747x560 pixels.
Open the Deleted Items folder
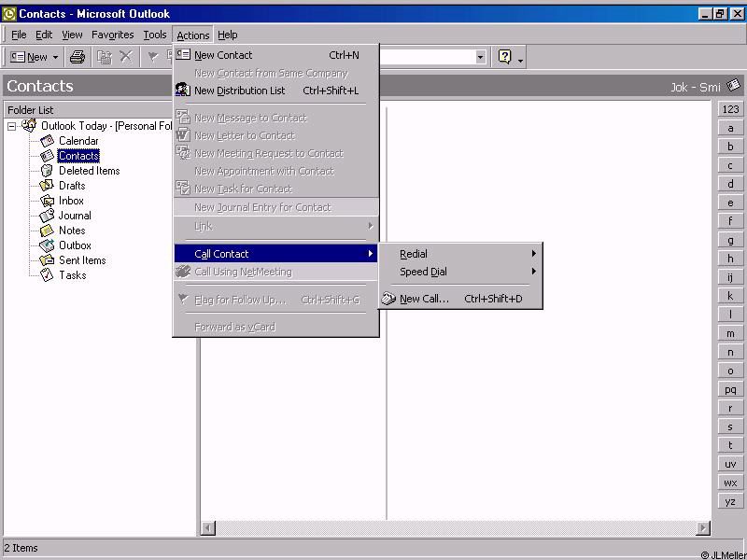point(89,171)
